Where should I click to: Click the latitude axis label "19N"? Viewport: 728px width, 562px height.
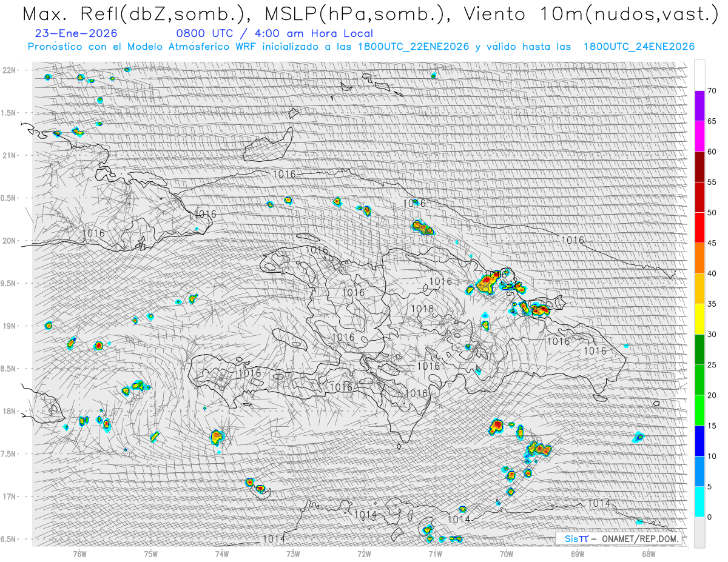[10, 326]
